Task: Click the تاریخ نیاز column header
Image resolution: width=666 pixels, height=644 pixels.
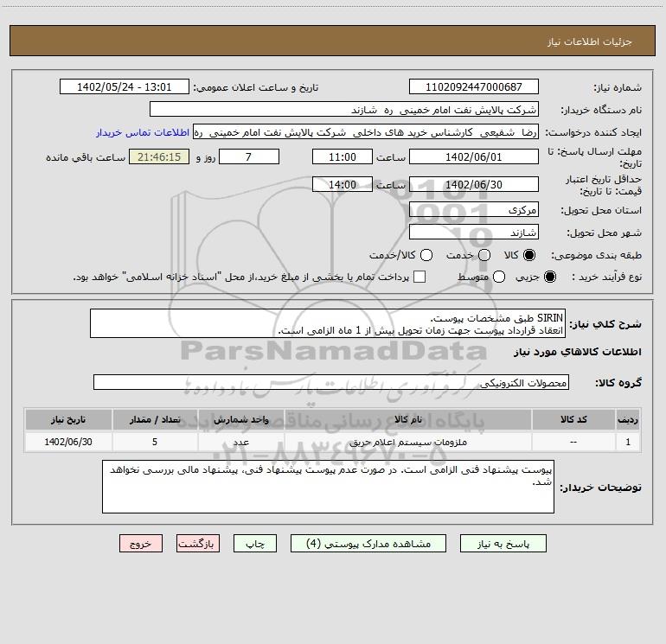Action: coord(68,419)
